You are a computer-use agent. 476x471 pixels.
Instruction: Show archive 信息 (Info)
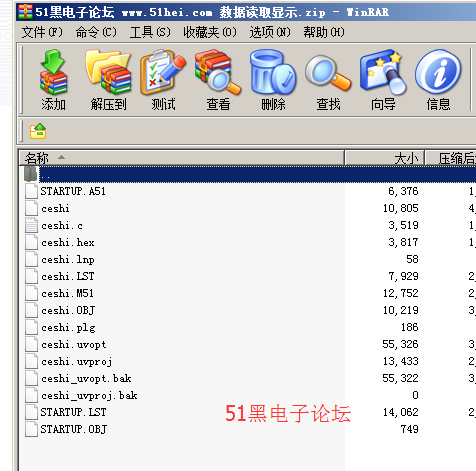coord(438,80)
